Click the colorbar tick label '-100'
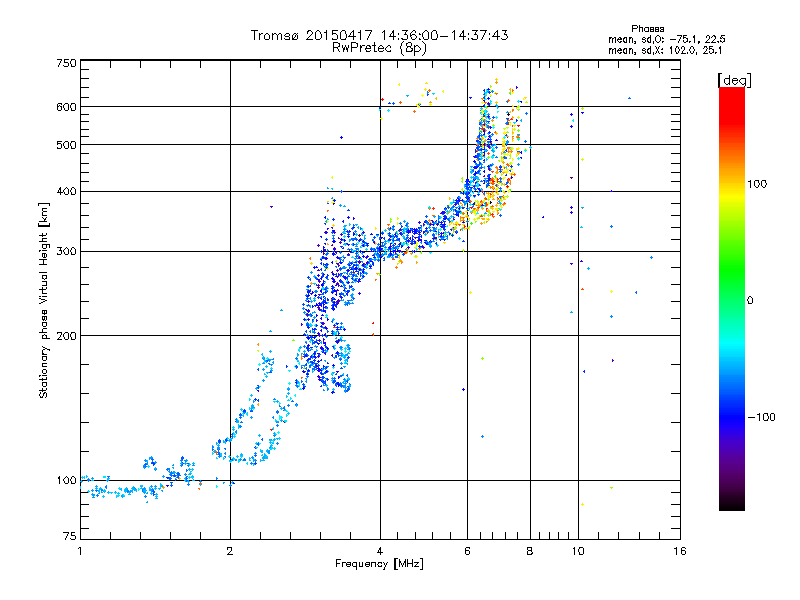The width and height of the screenshot is (800, 600). tap(761, 417)
